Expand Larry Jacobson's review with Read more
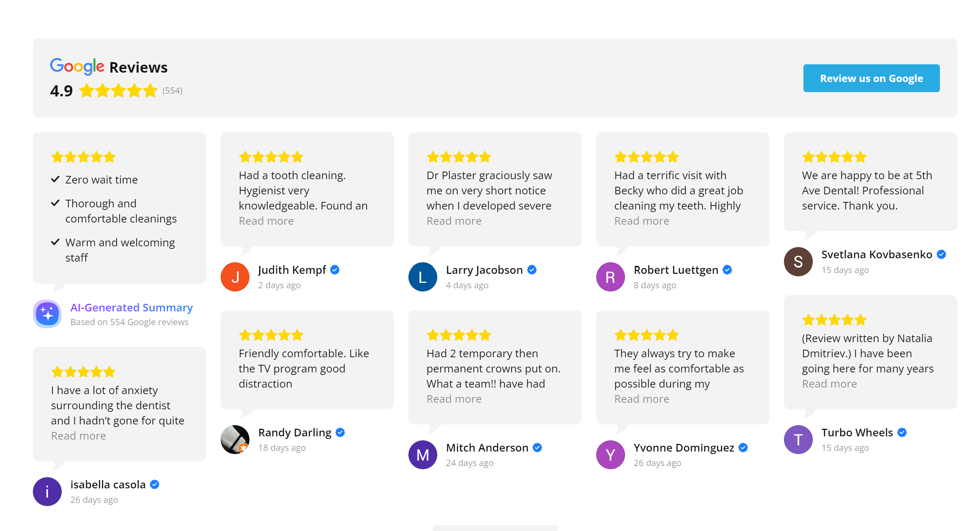This screenshot has height=531, width=980. coord(454,221)
